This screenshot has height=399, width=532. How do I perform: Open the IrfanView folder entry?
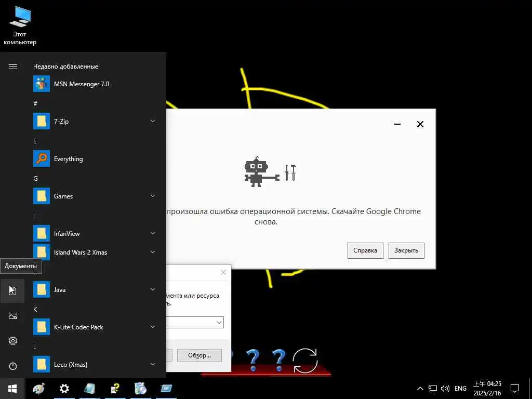click(95, 233)
